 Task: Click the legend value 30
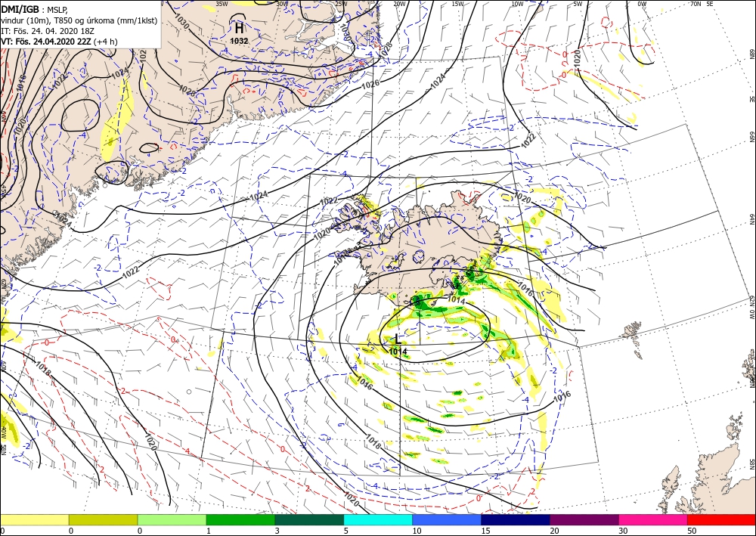tap(624, 531)
